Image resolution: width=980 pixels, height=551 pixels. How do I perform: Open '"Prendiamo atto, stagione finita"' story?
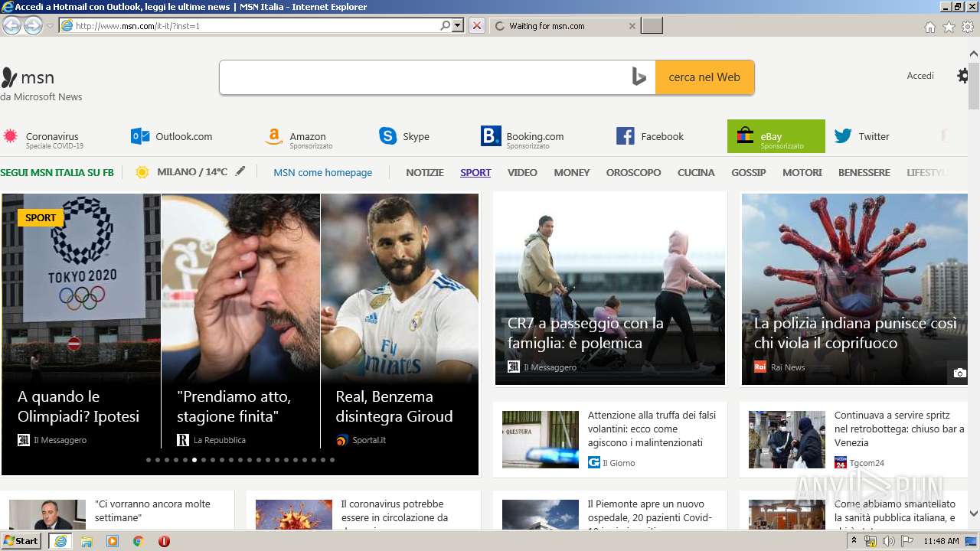coord(234,406)
